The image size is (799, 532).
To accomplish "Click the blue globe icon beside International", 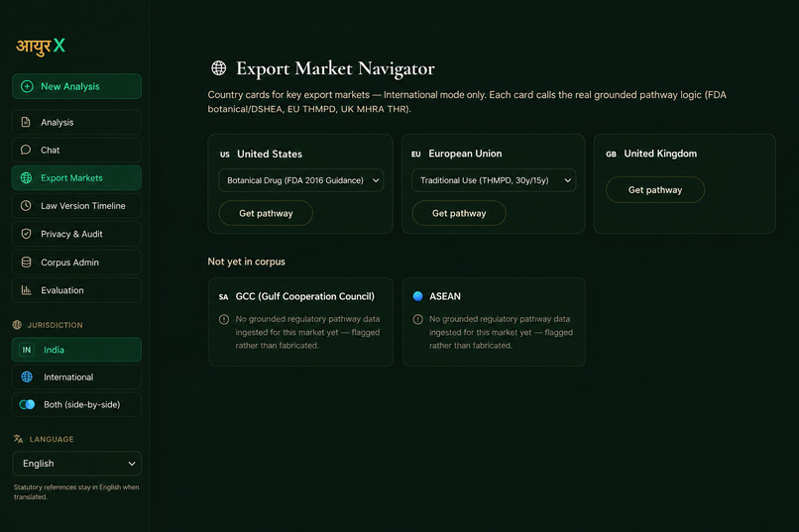I will [x=27, y=377].
